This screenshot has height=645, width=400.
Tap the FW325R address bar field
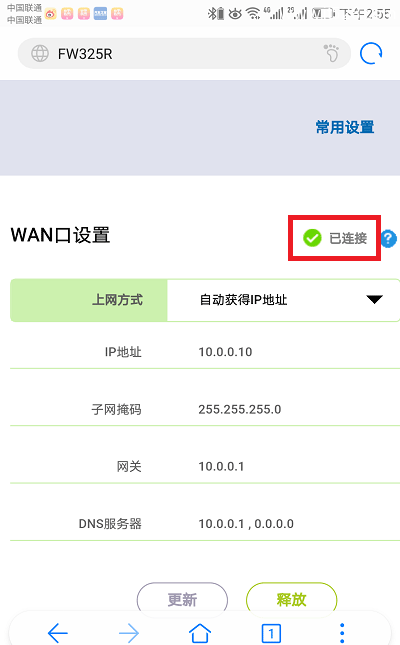[x=184, y=53]
